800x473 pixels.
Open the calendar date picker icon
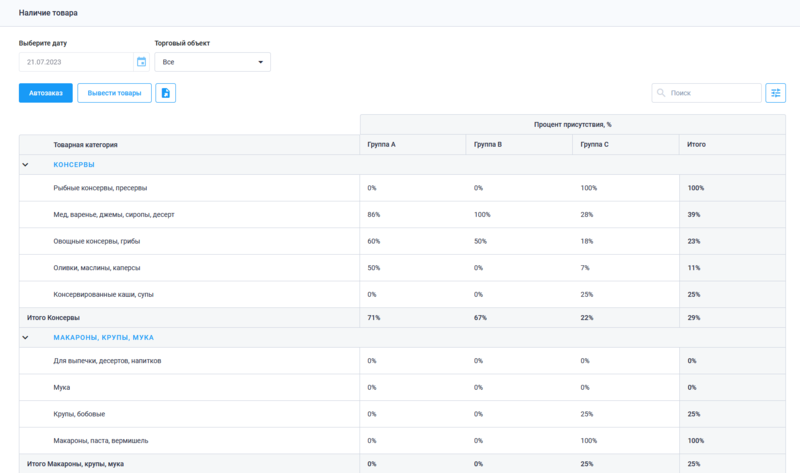(141, 62)
